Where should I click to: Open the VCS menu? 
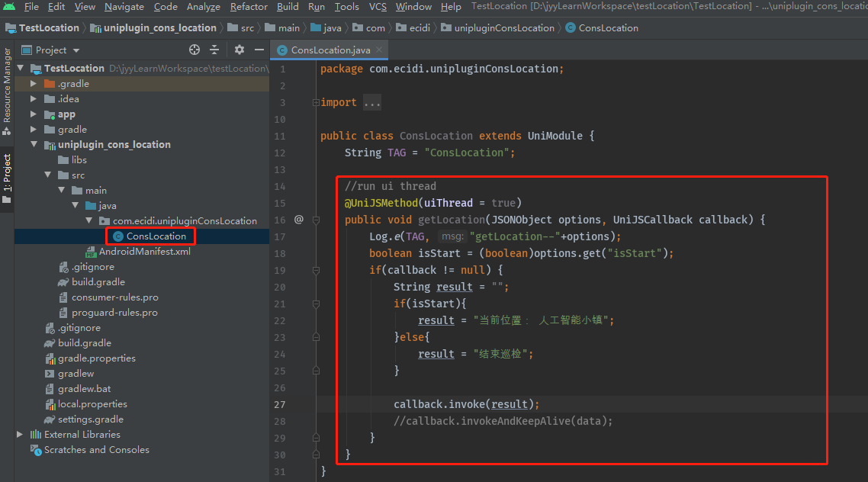pyautogui.click(x=378, y=7)
